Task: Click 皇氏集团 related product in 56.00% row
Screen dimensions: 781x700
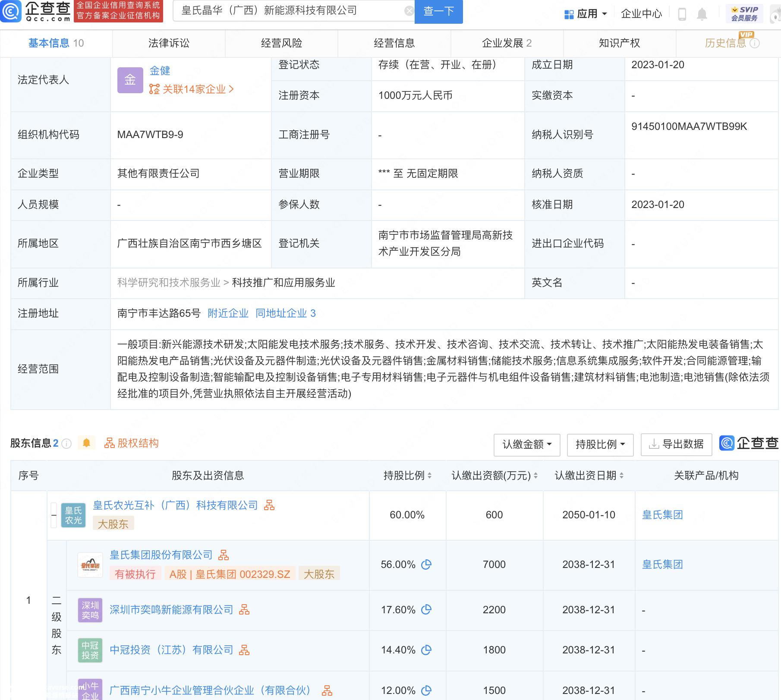Action: click(x=662, y=564)
